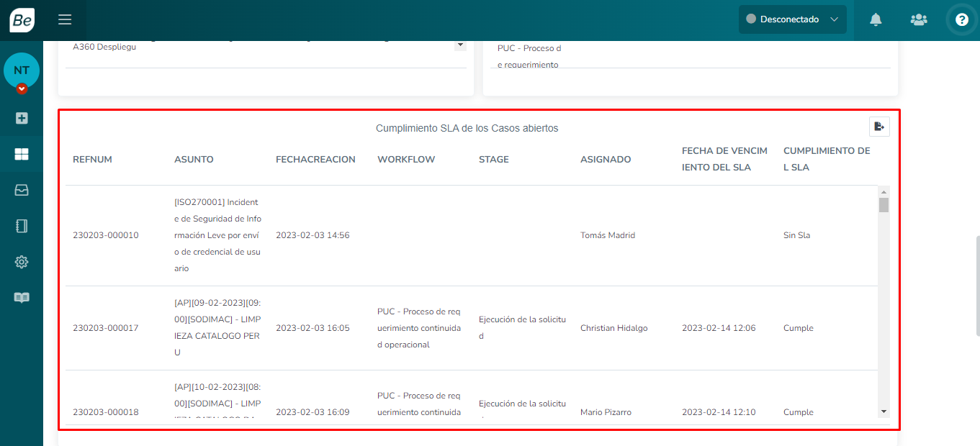The width and height of the screenshot is (980, 446).
Task: Select case row 230203-000017
Action: tap(105, 328)
